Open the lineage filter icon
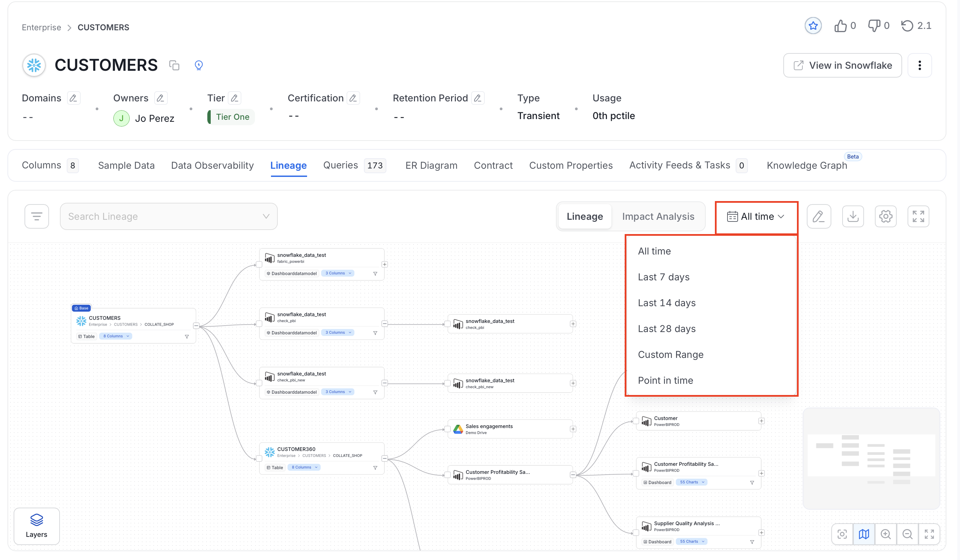This screenshot has width=960, height=560. point(36,217)
